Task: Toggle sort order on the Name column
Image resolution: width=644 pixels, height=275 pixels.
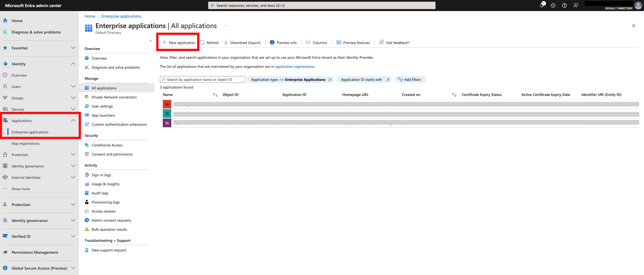Action: (215, 95)
